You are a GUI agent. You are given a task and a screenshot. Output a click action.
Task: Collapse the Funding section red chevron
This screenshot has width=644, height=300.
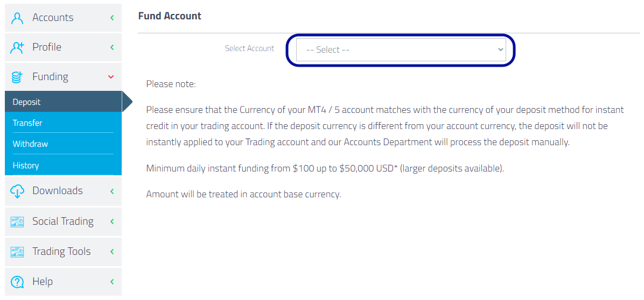[x=110, y=77]
